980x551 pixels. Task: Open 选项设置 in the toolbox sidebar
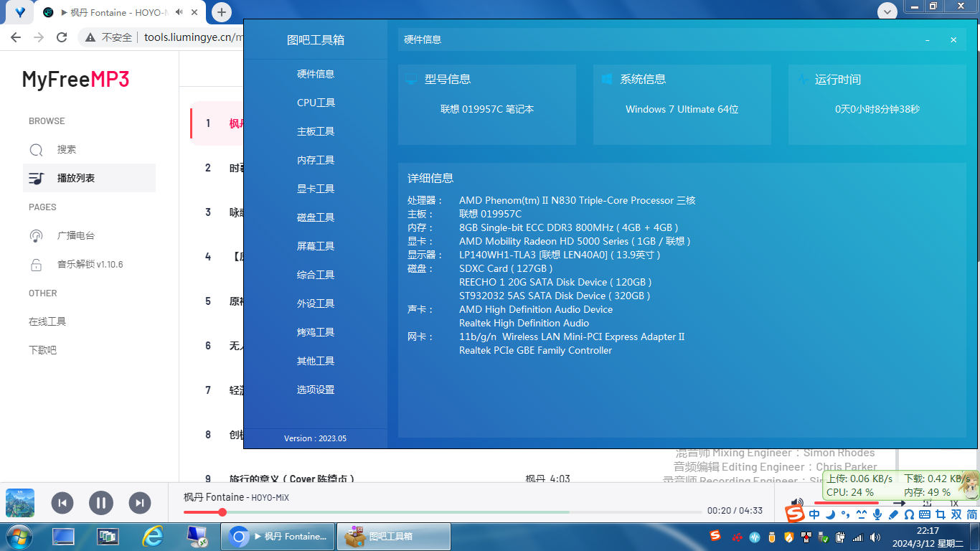click(316, 390)
